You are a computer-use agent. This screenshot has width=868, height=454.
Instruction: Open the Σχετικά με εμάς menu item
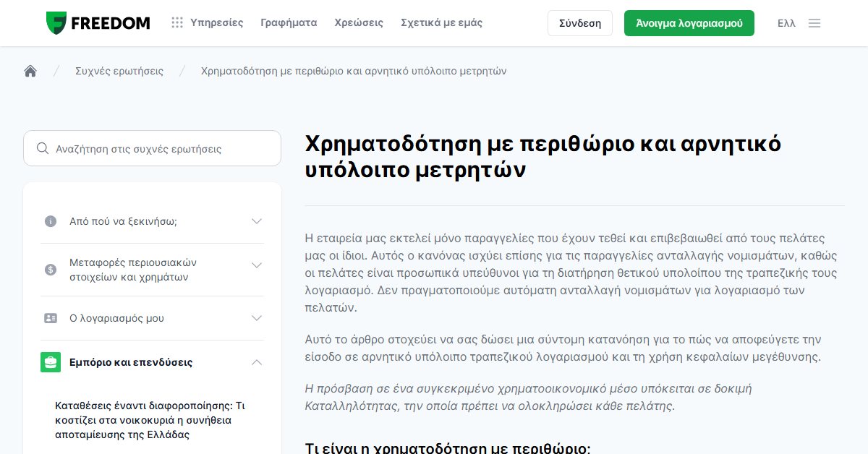(441, 23)
